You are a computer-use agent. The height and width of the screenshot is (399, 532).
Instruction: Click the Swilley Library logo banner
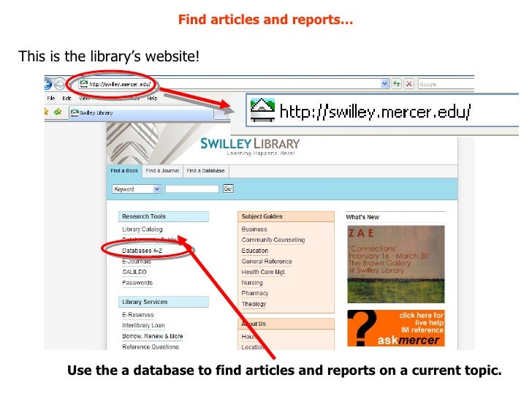[250, 146]
